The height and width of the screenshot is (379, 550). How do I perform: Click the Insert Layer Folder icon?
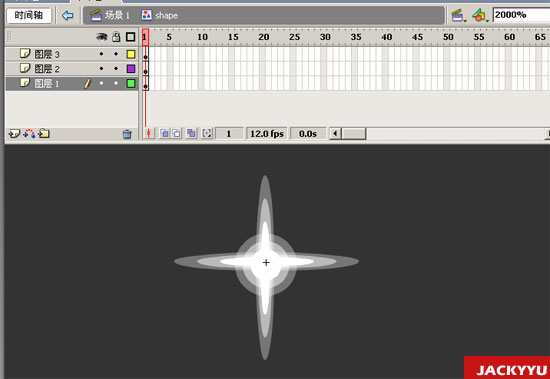click(x=44, y=134)
